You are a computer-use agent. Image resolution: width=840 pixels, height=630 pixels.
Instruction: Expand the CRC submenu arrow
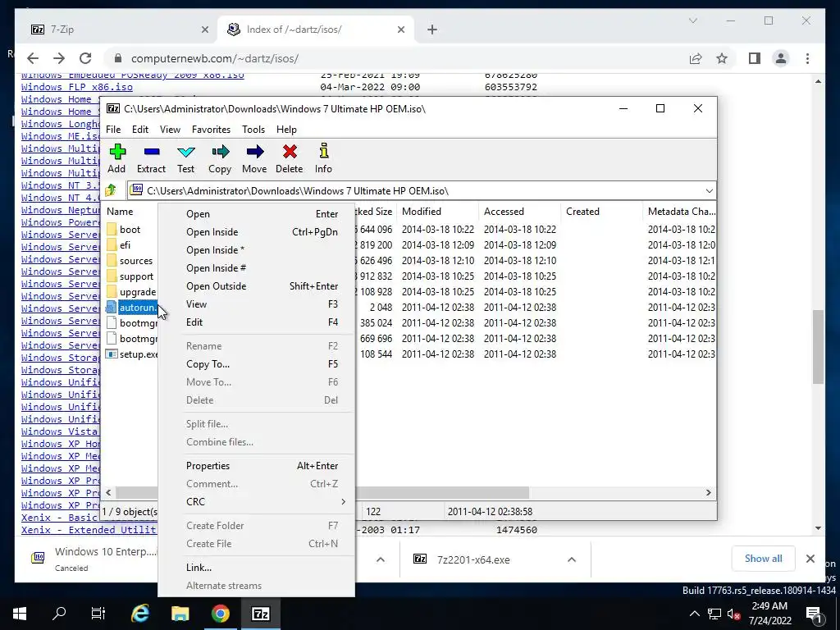(x=344, y=502)
